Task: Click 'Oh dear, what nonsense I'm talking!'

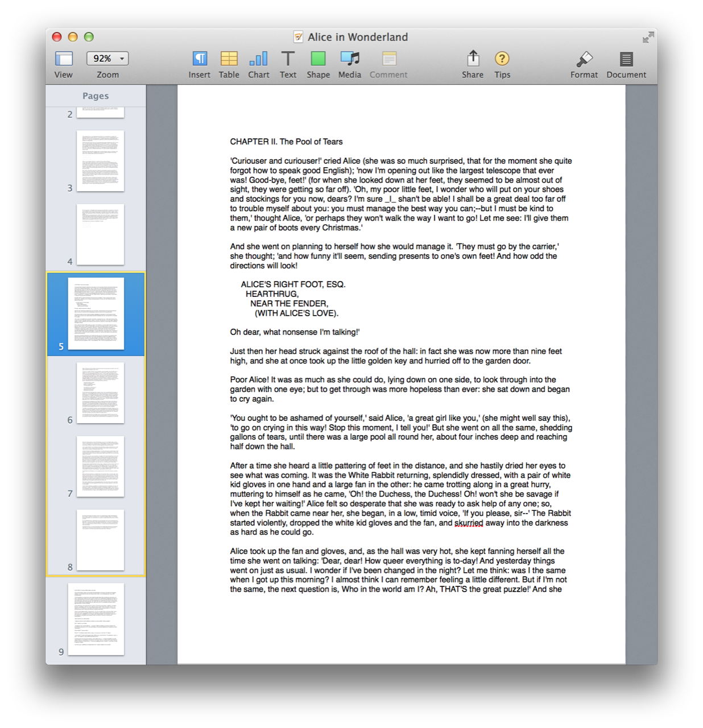Action: 295,332
